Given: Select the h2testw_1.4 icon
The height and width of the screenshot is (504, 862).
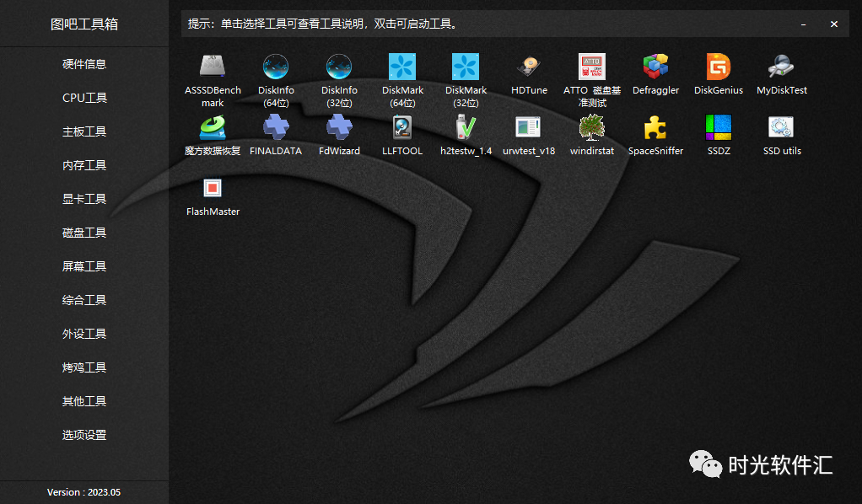Looking at the screenshot, I should 465,127.
